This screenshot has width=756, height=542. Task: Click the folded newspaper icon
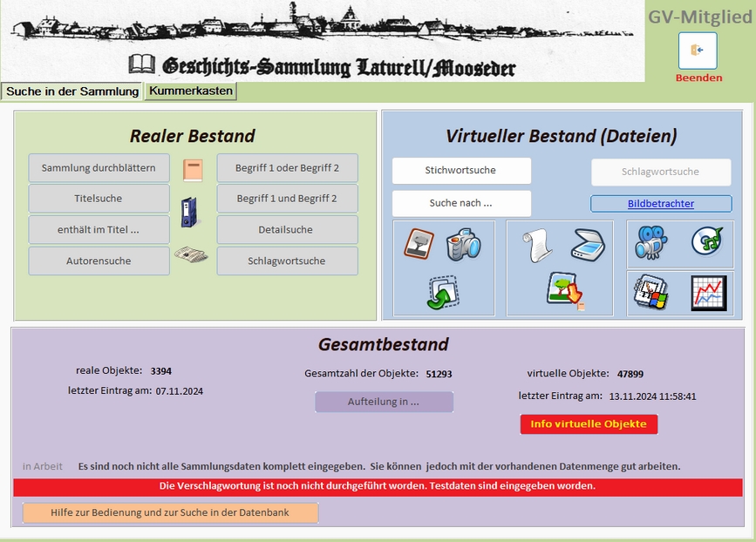(x=191, y=255)
